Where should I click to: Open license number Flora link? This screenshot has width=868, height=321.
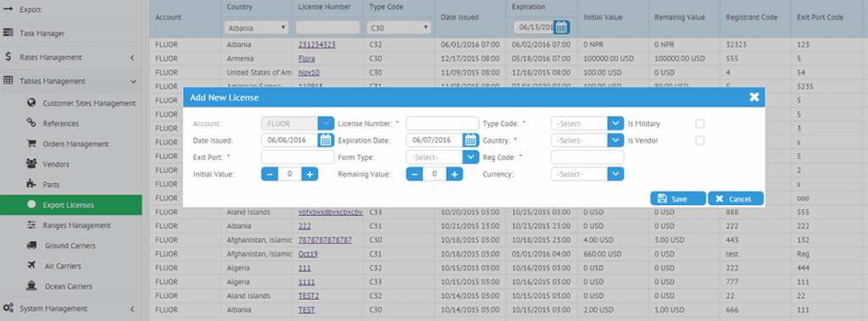click(x=307, y=58)
